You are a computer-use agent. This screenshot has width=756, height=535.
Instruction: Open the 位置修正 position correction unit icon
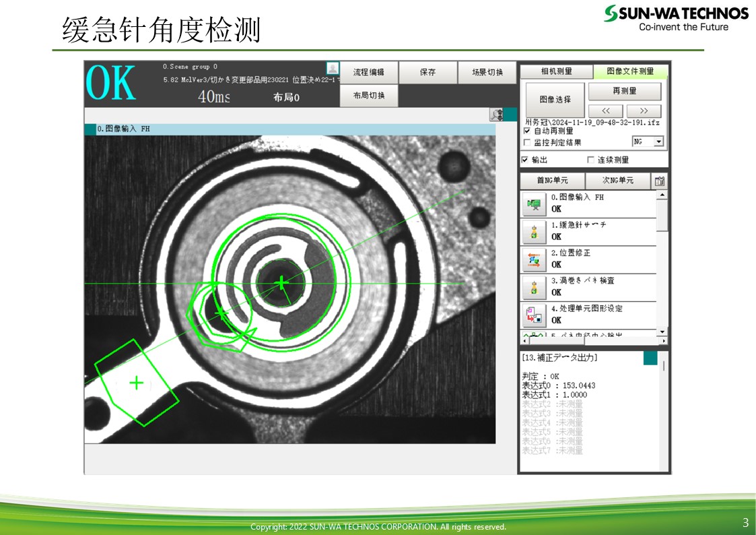click(x=535, y=259)
